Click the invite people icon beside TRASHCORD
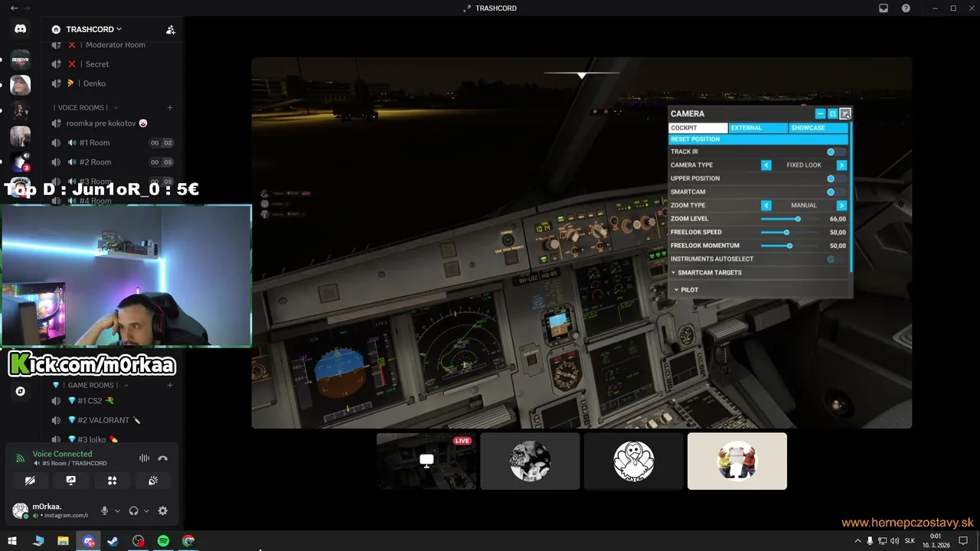The height and width of the screenshot is (551, 980). (171, 30)
